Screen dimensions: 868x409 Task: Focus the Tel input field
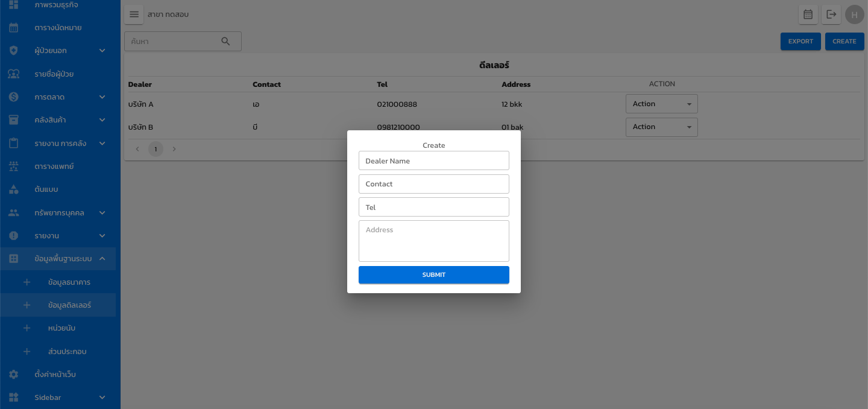433,207
